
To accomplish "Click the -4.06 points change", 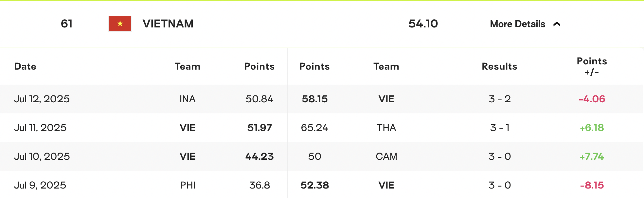I will coord(592,99).
